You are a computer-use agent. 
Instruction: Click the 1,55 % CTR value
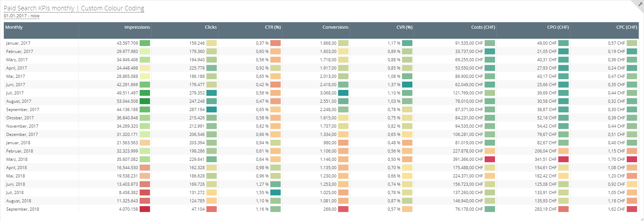click(262, 193)
